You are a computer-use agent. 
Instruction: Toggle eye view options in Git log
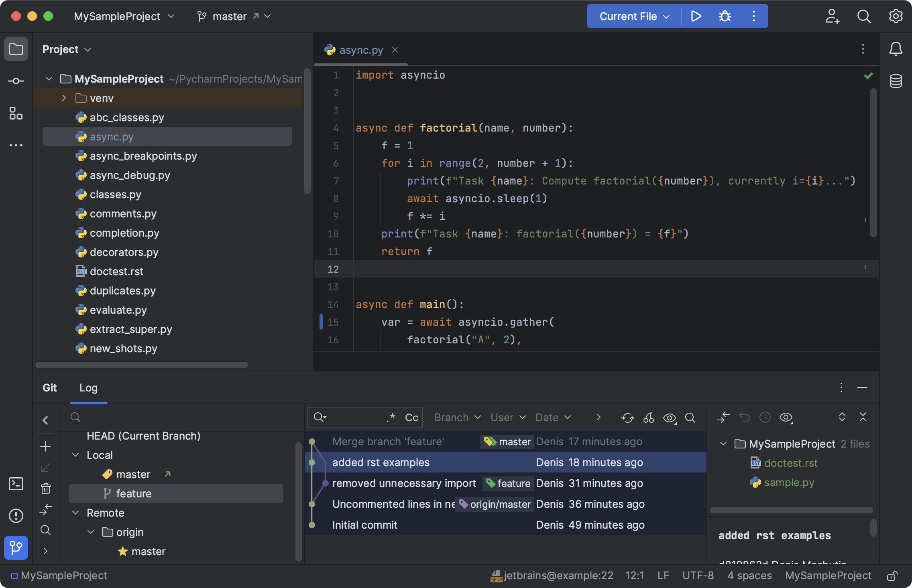[x=669, y=418]
